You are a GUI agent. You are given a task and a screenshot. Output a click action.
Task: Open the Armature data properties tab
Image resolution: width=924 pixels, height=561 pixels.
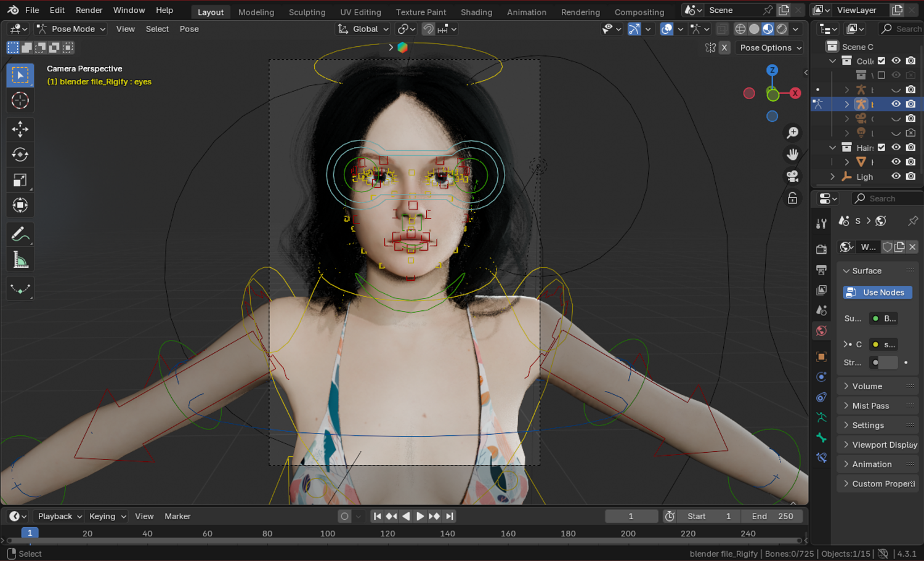821,418
